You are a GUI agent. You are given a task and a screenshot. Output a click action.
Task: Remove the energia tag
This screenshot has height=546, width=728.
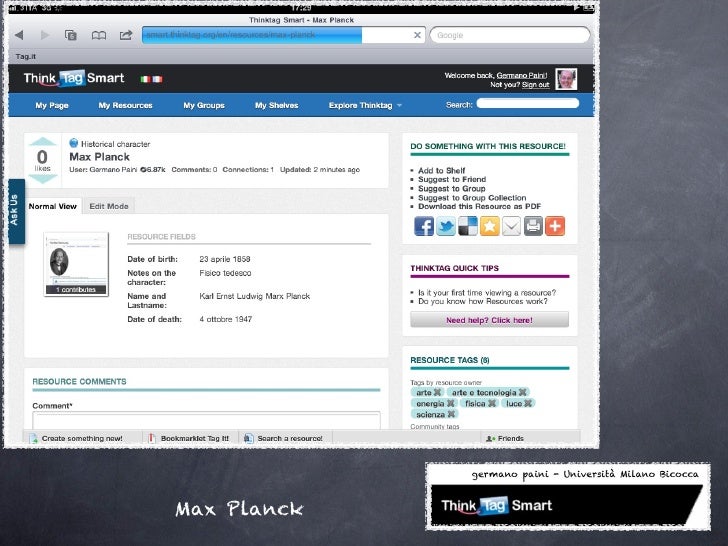tap(450, 403)
